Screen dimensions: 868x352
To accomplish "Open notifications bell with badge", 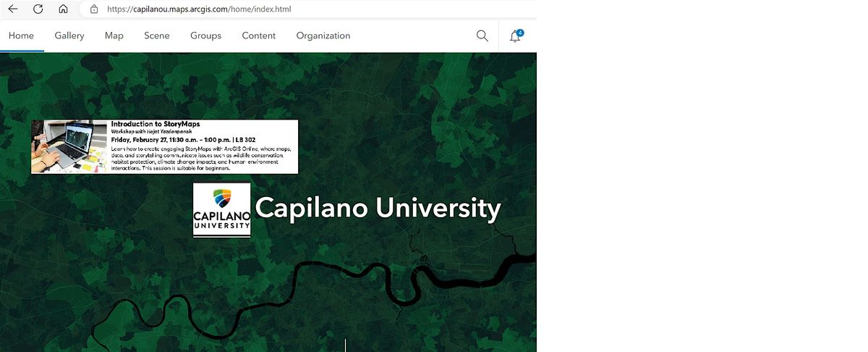I will click(516, 35).
